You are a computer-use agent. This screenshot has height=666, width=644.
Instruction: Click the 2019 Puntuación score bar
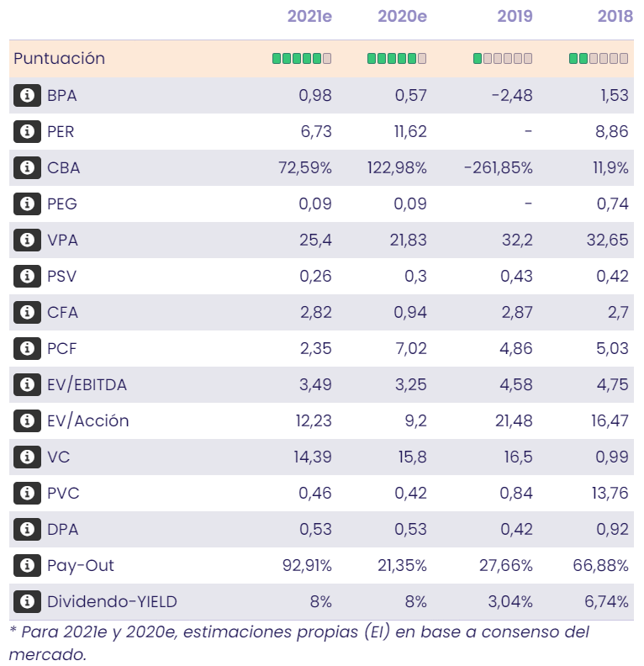pyautogui.click(x=503, y=59)
